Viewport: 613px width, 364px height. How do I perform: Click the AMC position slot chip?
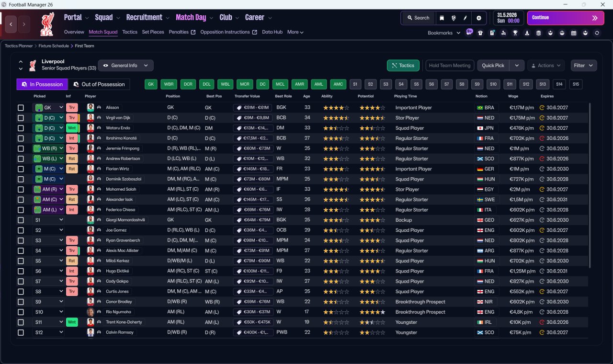pos(339,84)
